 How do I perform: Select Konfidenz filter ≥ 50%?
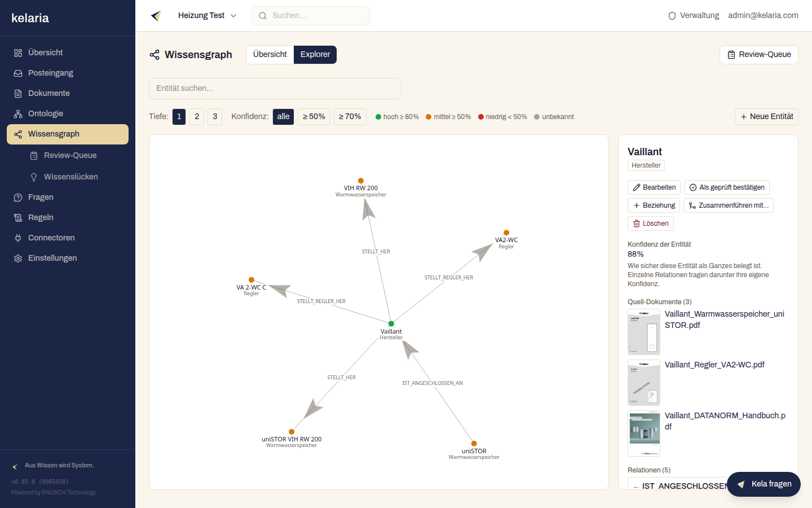314,117
